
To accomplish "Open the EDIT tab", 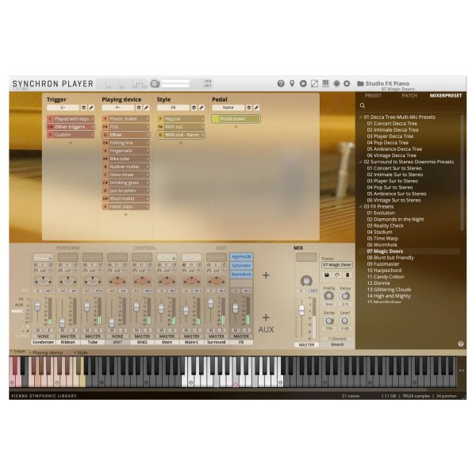I will click(x=221, y=248).
